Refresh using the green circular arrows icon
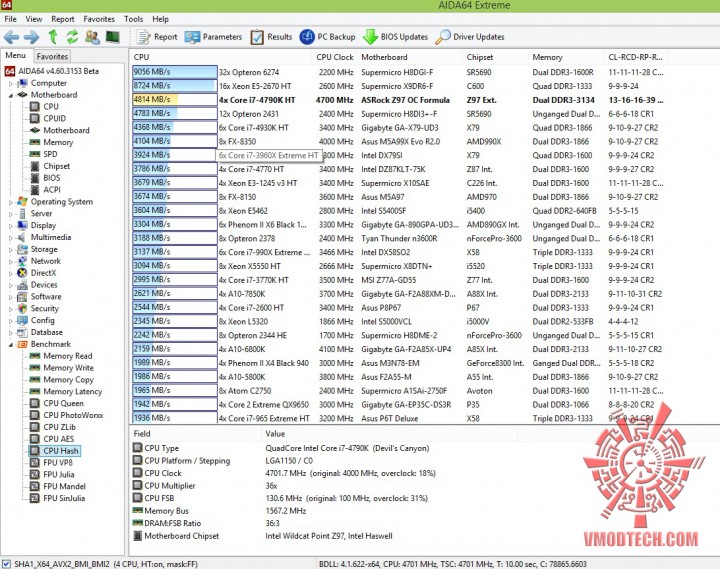This screenshot has height=569, width=720. (x=72, y=37)
